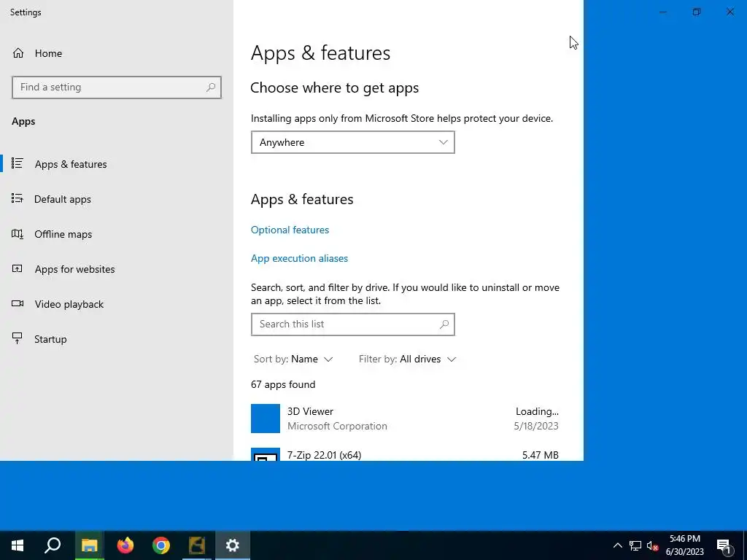Open Apps for websites page
The image size is (747, 560).
coord(74,269)
